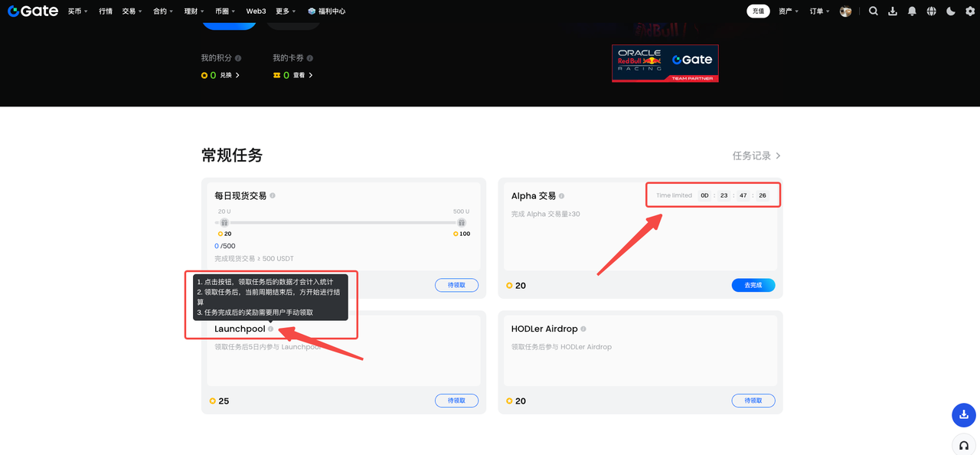The width and height of the screenshot is (980, 455).
Task: Toggle dark mode with the moon icon
Action: [x=950, y=11]
